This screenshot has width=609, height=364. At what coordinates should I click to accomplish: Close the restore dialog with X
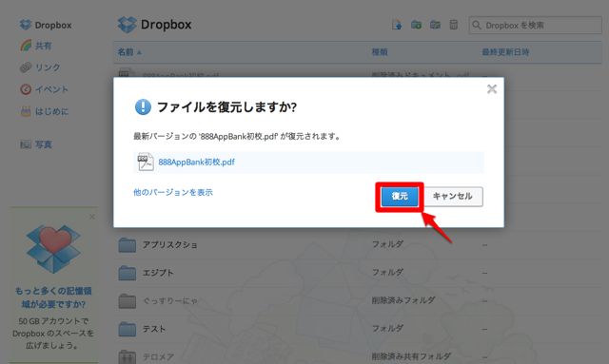[x=492, y=89]
